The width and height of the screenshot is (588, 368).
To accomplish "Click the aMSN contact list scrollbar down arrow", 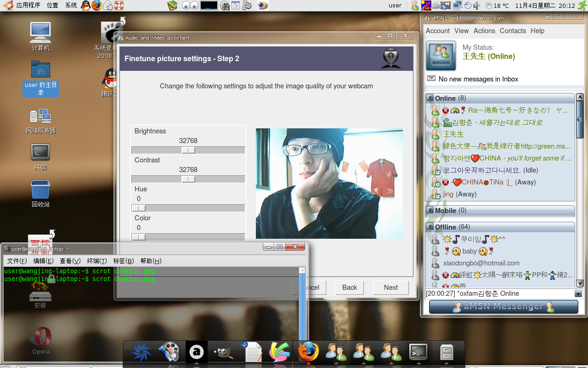I will 580,283.
